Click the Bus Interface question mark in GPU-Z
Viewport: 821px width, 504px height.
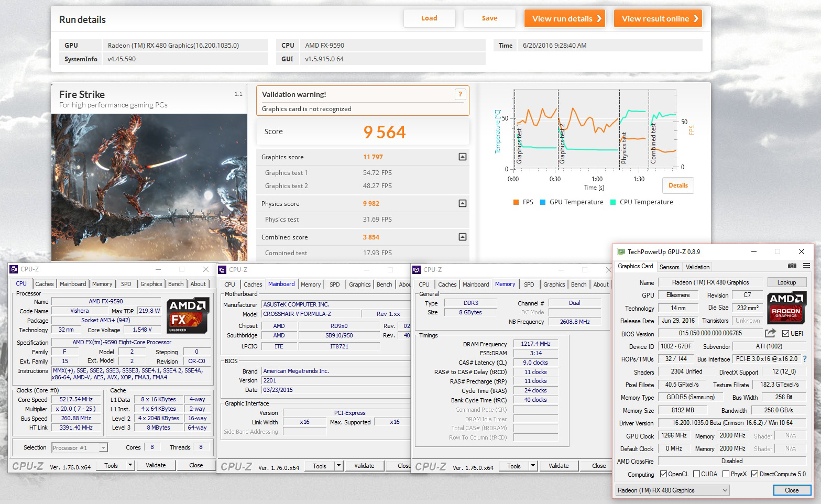pos(805,359)
